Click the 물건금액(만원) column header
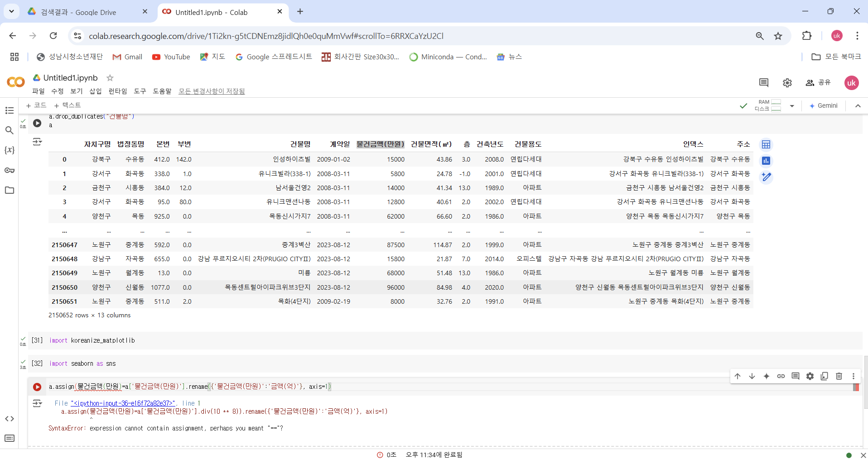 (381, 144)
